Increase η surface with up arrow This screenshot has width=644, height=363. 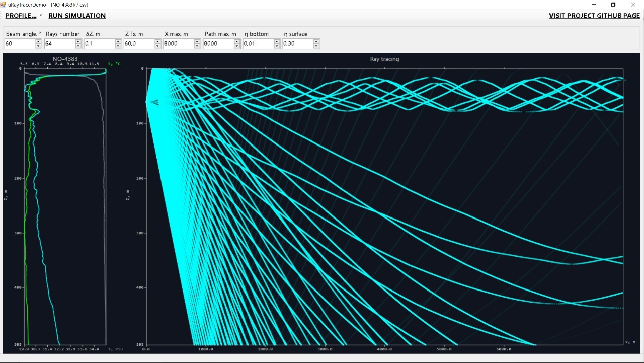316,42
